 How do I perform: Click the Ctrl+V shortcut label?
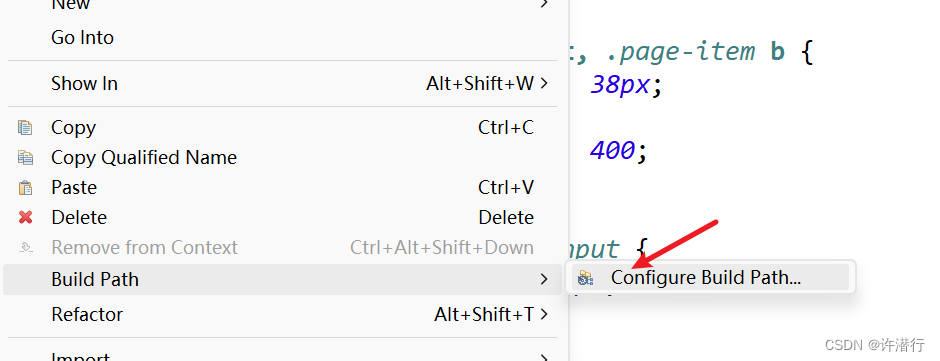coord(506,188)
